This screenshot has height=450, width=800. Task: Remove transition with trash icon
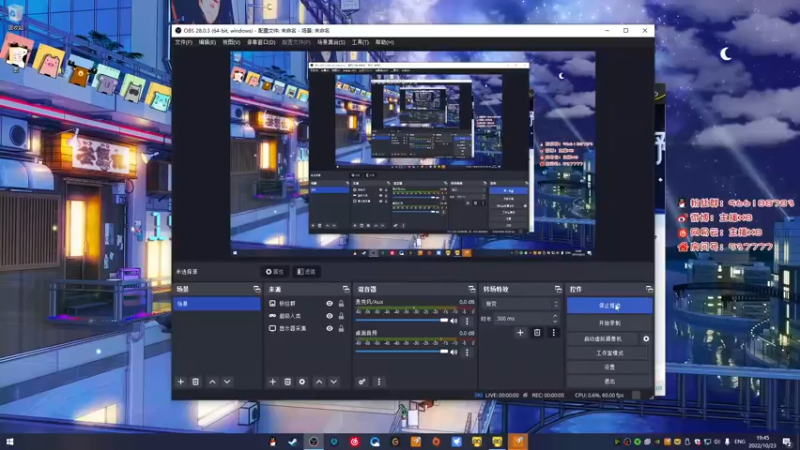[x=537, y=333]
